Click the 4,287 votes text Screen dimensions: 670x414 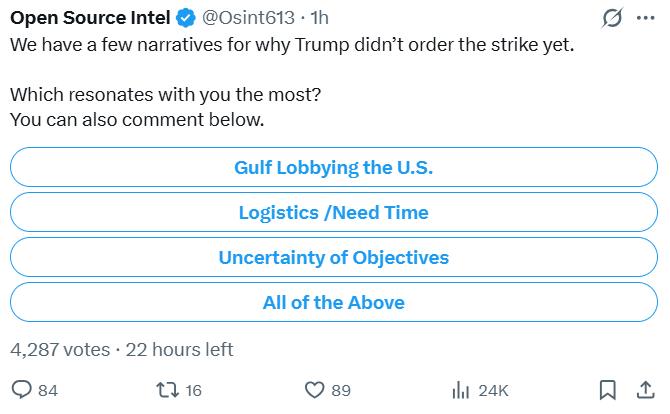pyautogui.click(x=59, y=349)
